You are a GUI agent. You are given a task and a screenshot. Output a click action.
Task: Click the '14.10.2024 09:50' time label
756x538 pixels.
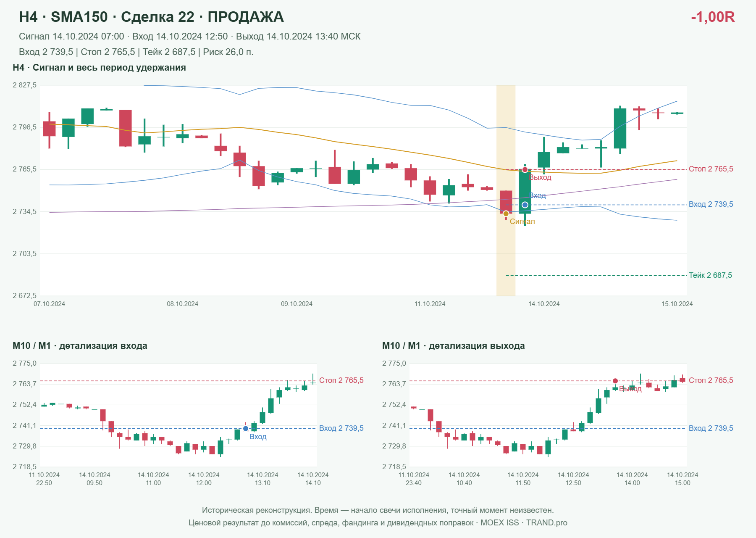coord(94,479)
